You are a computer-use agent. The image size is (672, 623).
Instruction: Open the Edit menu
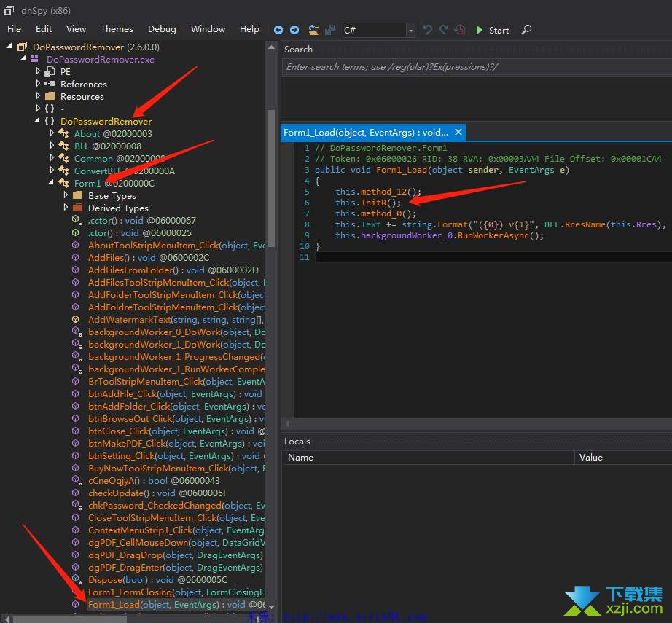(44, 29)
